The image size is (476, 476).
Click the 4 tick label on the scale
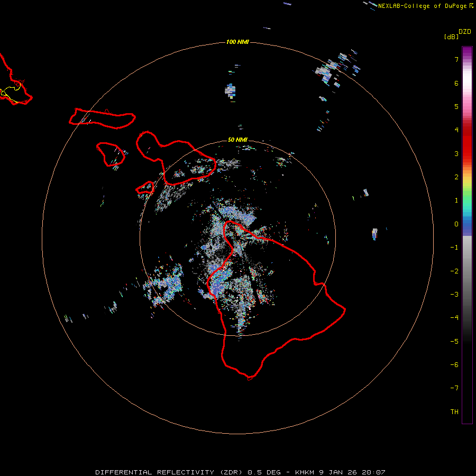tap(456, 130)
